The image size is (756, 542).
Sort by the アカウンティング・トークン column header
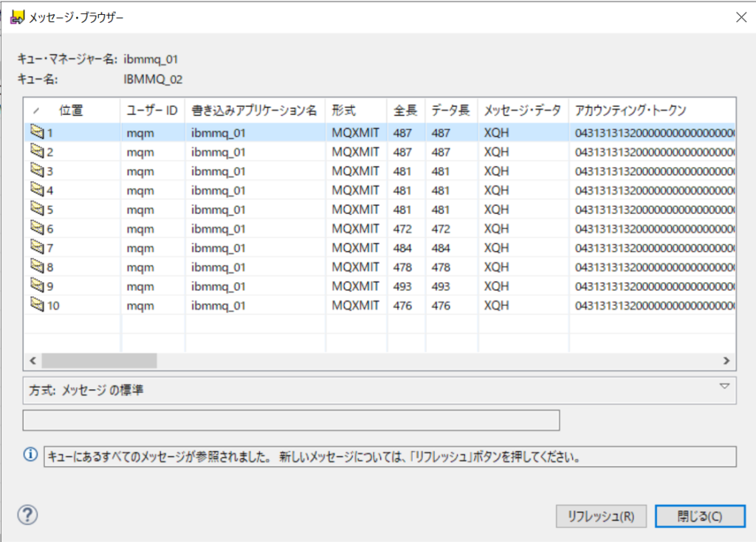pos(652,111)
